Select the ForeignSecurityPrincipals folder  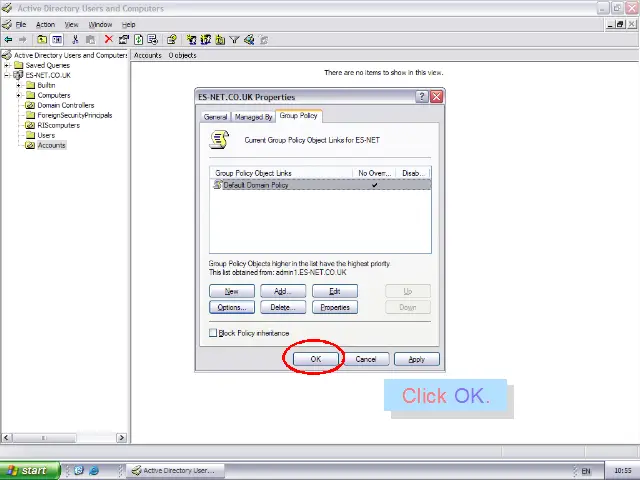[75, 115]
